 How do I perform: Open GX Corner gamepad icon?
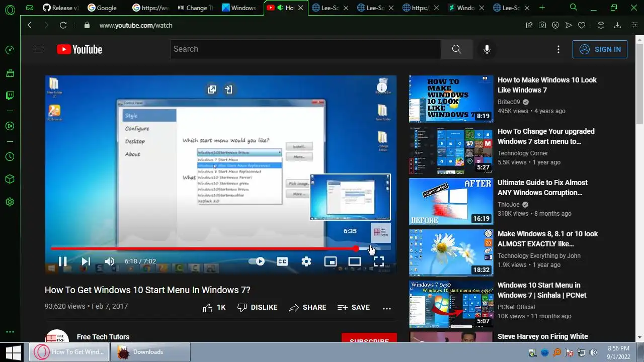pyautogui.click(x=30, y=8)
